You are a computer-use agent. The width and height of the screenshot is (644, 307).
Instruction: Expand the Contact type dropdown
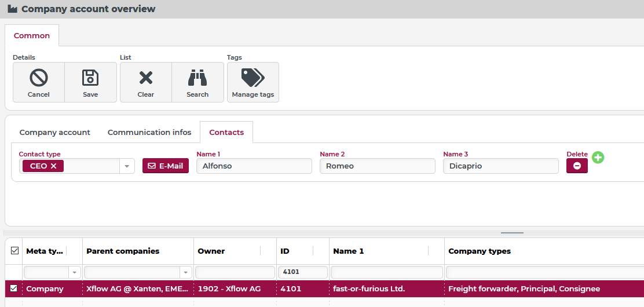[x=127, y=166]
